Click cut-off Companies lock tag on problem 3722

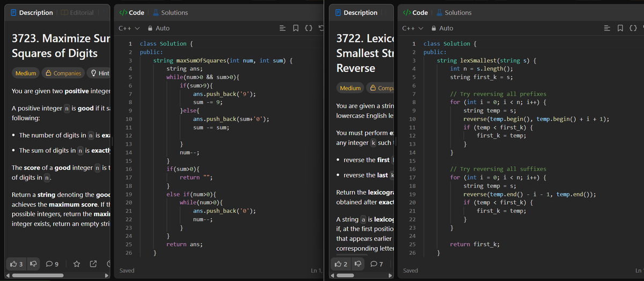(381, 88)
